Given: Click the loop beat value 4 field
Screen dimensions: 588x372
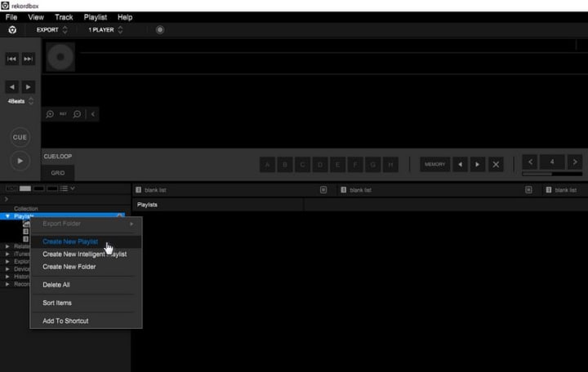Looking at the screenshot, I should 552,162.
